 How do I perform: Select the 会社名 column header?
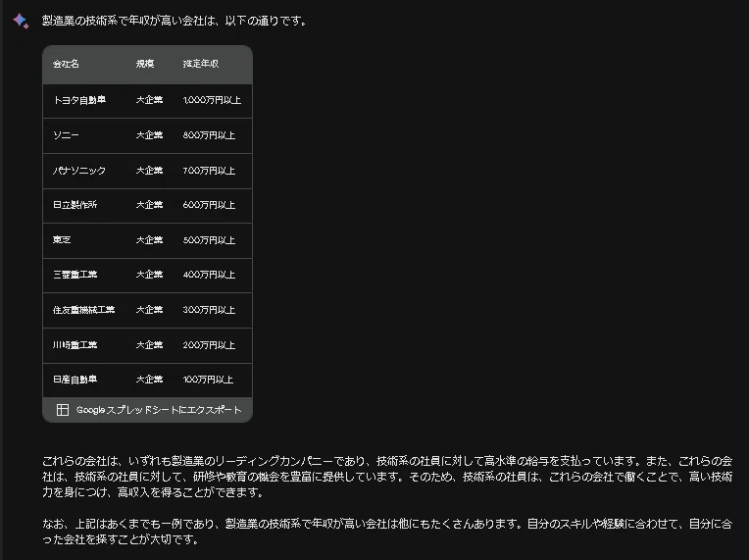click(x=66, y=64)
